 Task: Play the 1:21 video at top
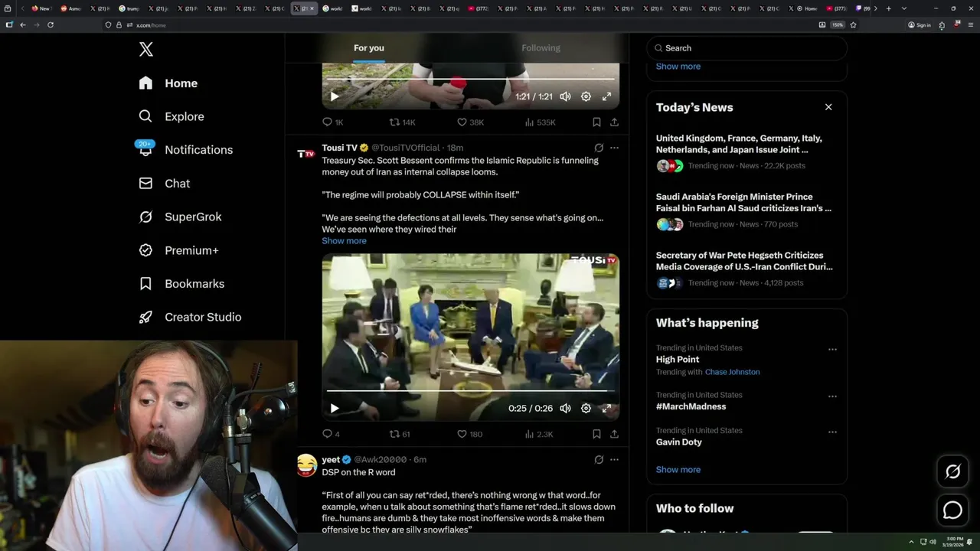(335, 96)
